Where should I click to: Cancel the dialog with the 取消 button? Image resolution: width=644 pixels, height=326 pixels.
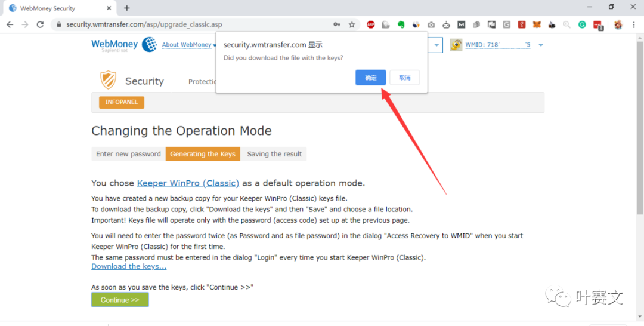tap(404, 78)
